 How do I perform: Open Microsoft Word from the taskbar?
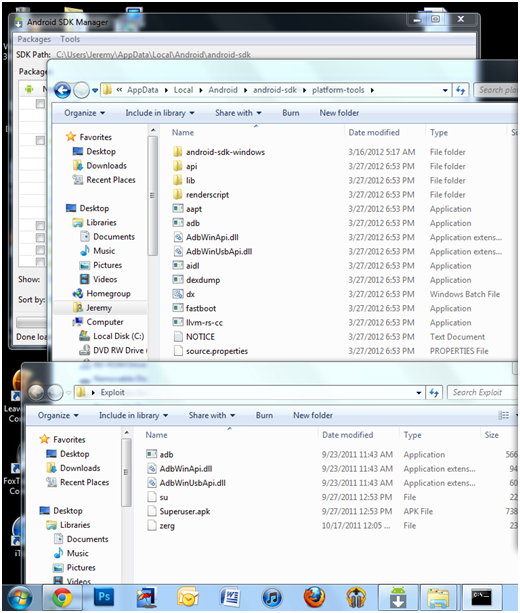point(230,597)
